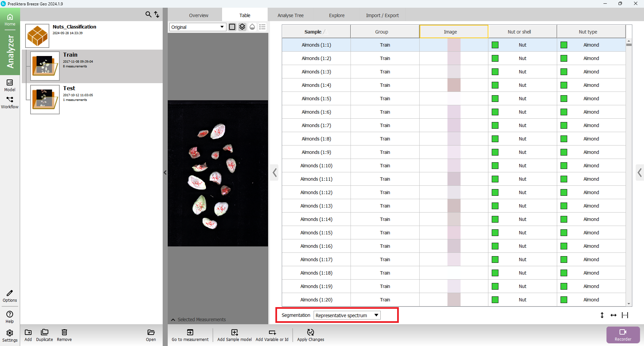Screen dimensions: 644x346
Task: Click the search magnifier icon
Action: [x=148, y=14]
